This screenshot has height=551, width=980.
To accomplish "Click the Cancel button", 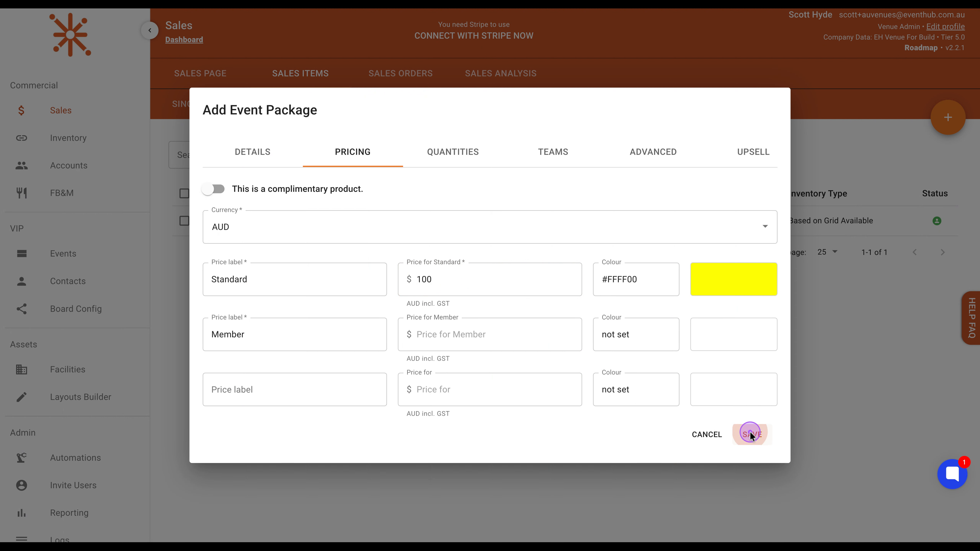I will click(x=707, y=435).
